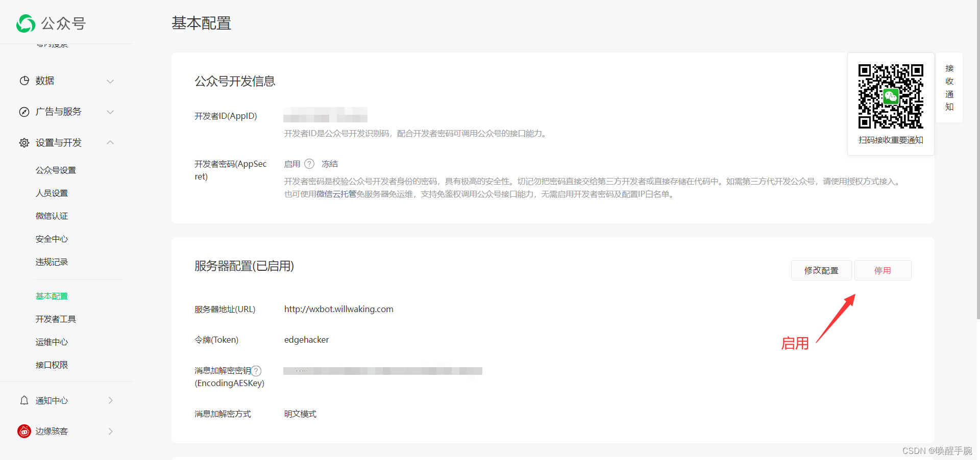Click the 修改配置 button
The height and width of the screenshot is (460, 980).
[821, 270]
